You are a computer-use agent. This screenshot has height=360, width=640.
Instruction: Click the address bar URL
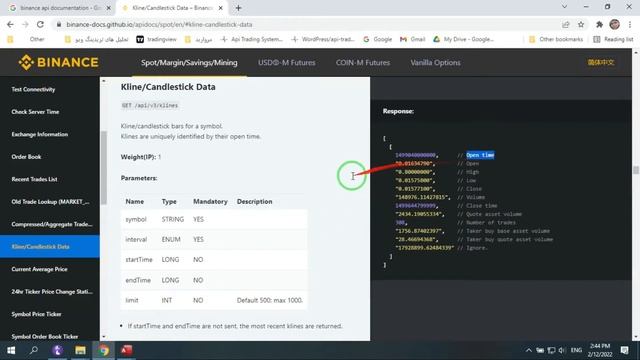pyautogui.click(x=159, y=24)
